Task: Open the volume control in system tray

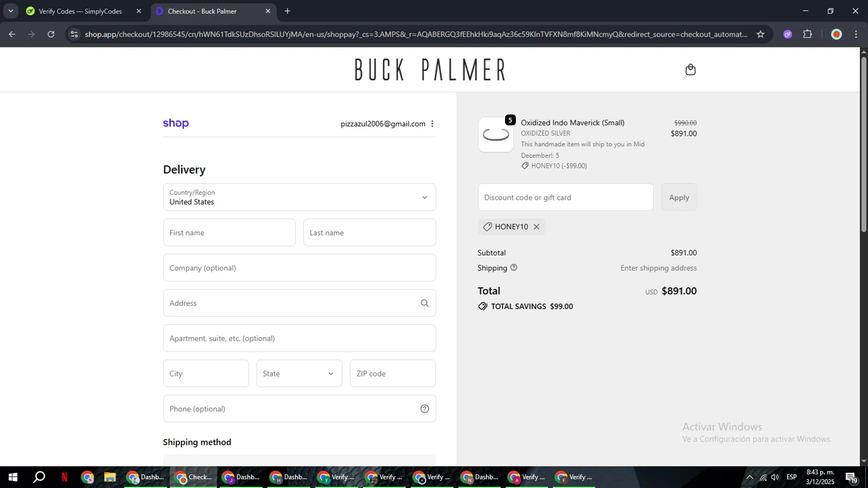Action: click(x=775, y=477)
